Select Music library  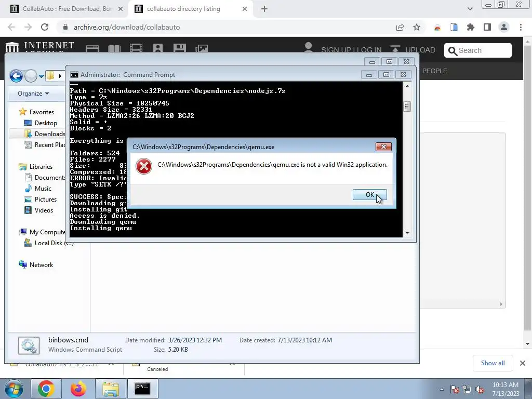pos(43,188)
